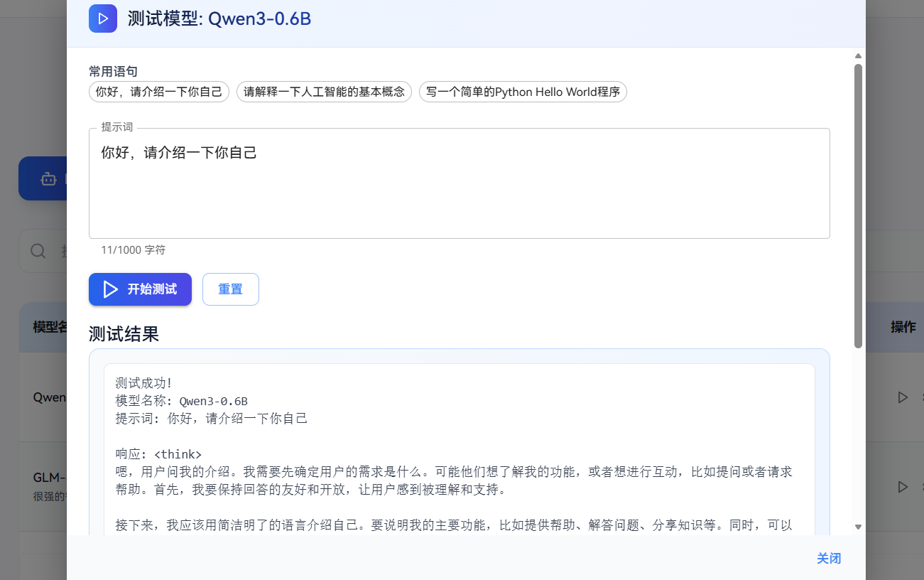Click the 模型名称: Qwen3-0.6B result line

click(x=182, y=401)
